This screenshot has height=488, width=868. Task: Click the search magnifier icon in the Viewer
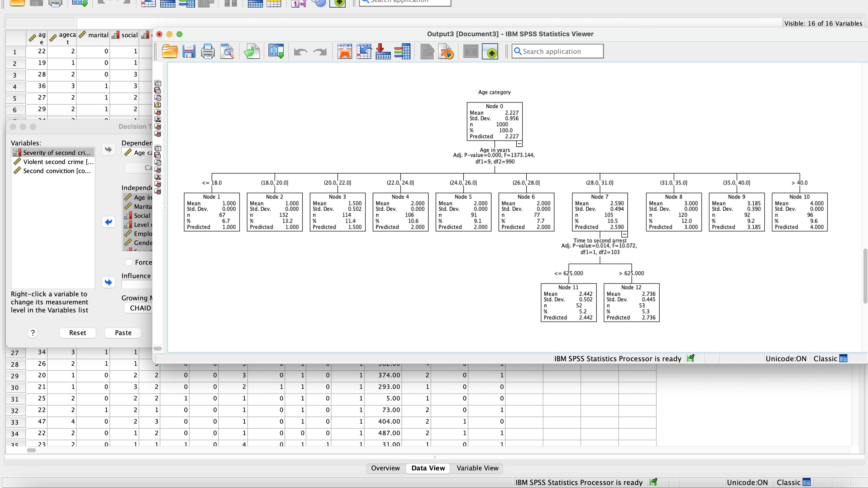[x=518, y=52]
